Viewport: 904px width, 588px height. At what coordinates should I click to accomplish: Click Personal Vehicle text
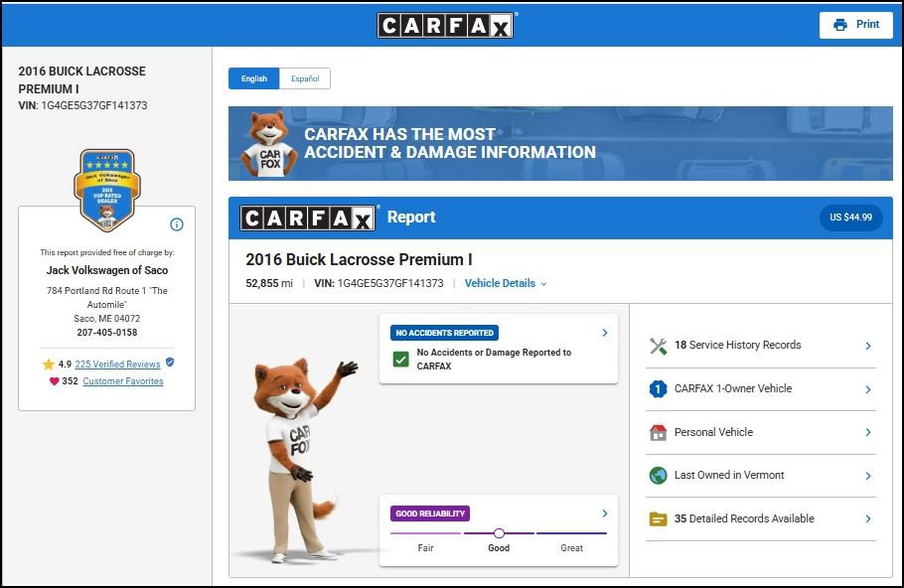(713, 432)
